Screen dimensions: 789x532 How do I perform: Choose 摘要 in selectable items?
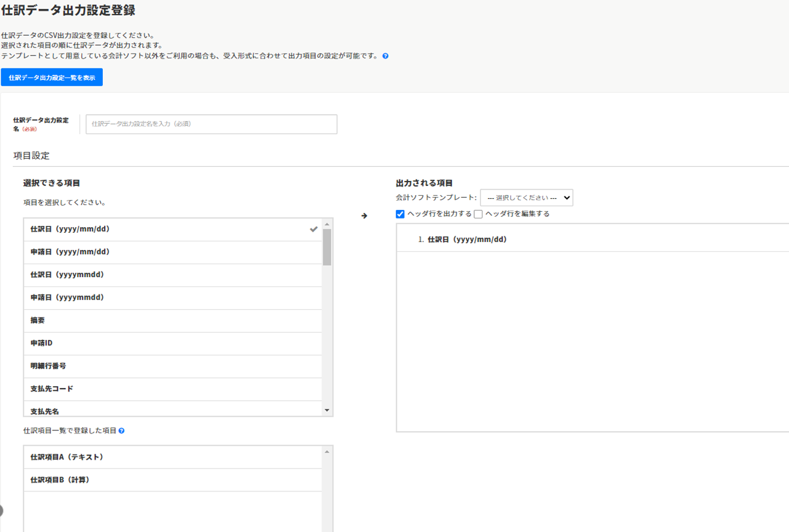172,320
